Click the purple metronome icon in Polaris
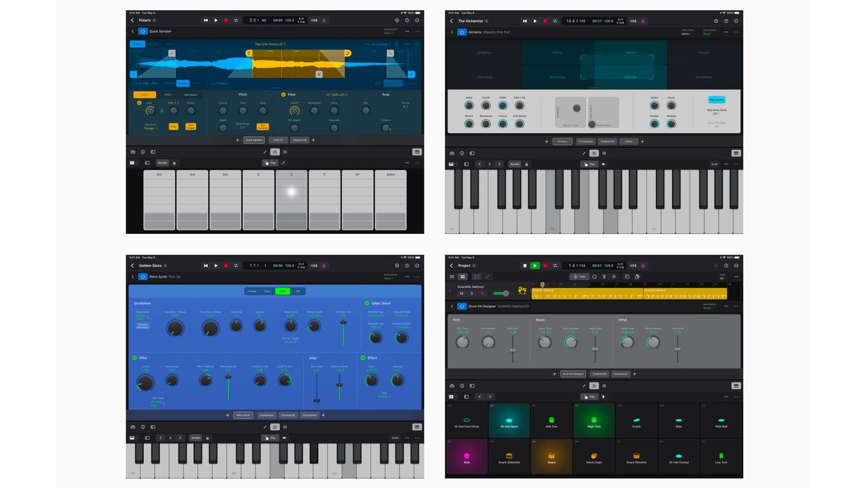The height and width of the screenshot is (488, 868). pyautogui.click(x=324, y=20)
